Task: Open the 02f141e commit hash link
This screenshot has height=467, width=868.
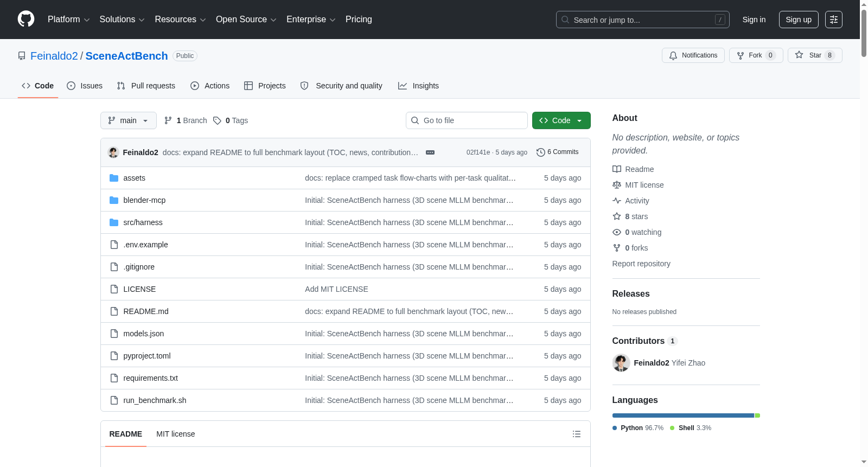Action: 478,152
